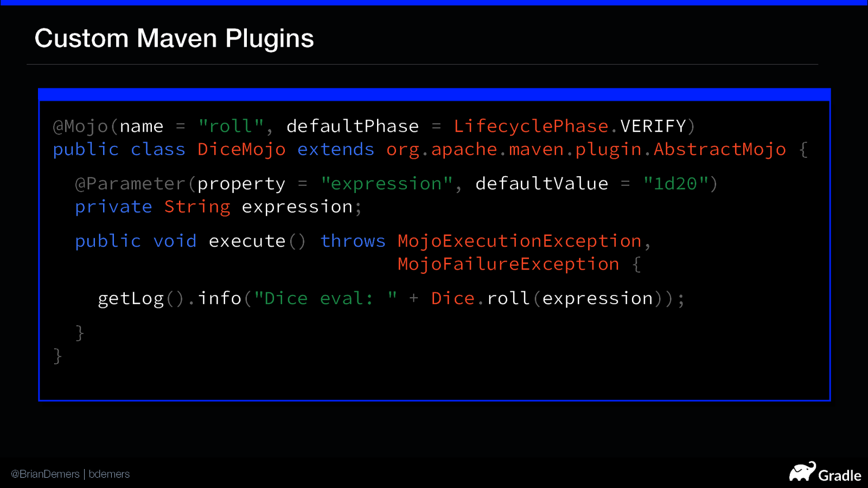The height and width of the screenshot is (488, 868).
Task: Click the 'void' keyword
Action: 175,241
